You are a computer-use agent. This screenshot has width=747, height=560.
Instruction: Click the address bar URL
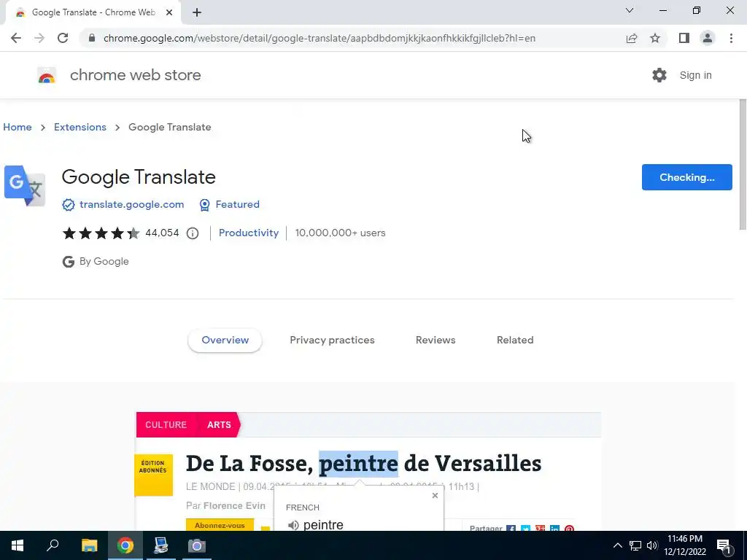(320, 38)
